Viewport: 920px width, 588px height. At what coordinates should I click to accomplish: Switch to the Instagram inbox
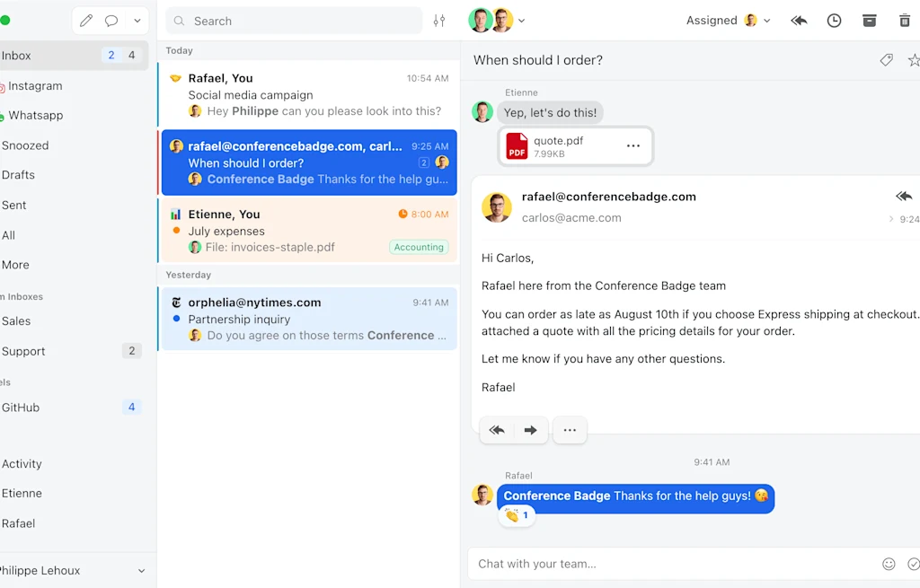pyautogui.click(x=36, y=85)
